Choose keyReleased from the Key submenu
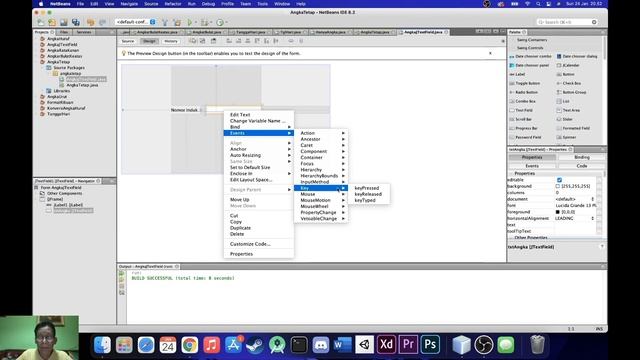The width and height of the screenshot is (640, 360). [368, 194]
